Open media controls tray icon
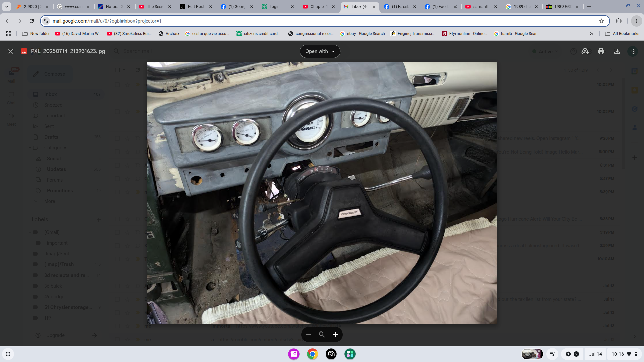Screen dimensions: 644x362 (552, 354)
